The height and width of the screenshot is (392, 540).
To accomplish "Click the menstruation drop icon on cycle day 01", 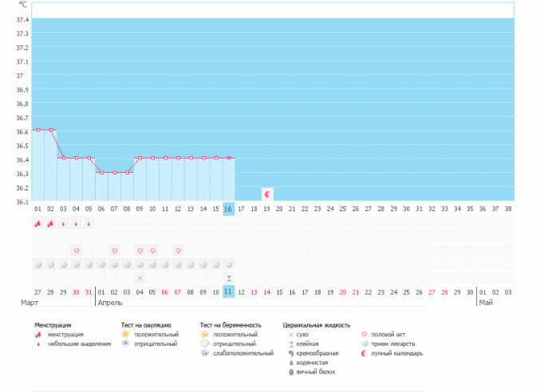I will pyautogui.click(x=37, y=224).
